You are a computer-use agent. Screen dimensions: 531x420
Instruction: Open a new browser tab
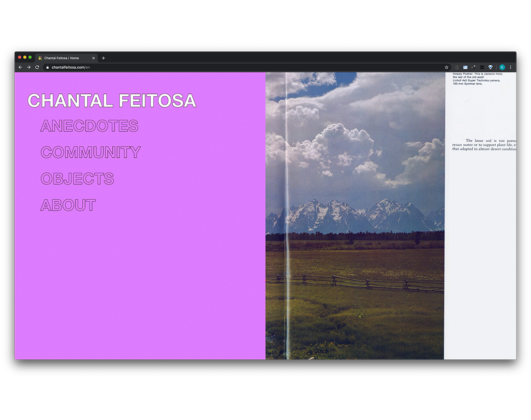103,58
